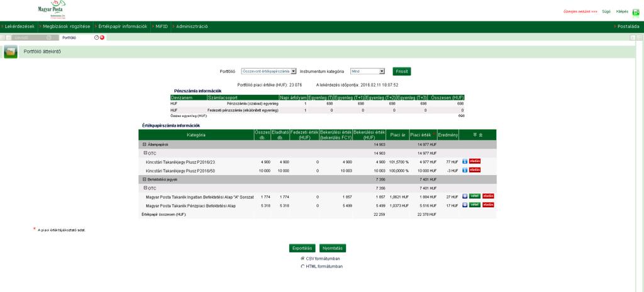Image resolution: width=644 pixels, height=292 pixels.
Task: Click the Kategória column header
Action: (x=196, y=134)
